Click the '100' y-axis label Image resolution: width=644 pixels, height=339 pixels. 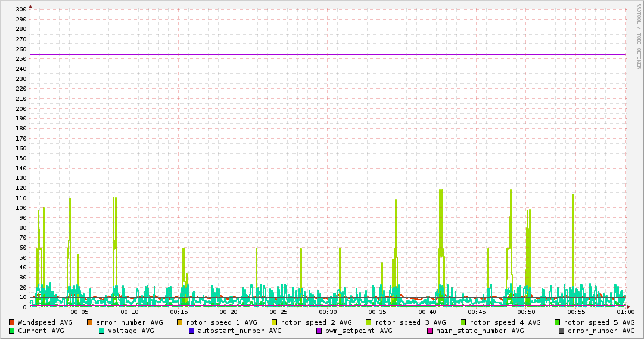pos(21,208)
